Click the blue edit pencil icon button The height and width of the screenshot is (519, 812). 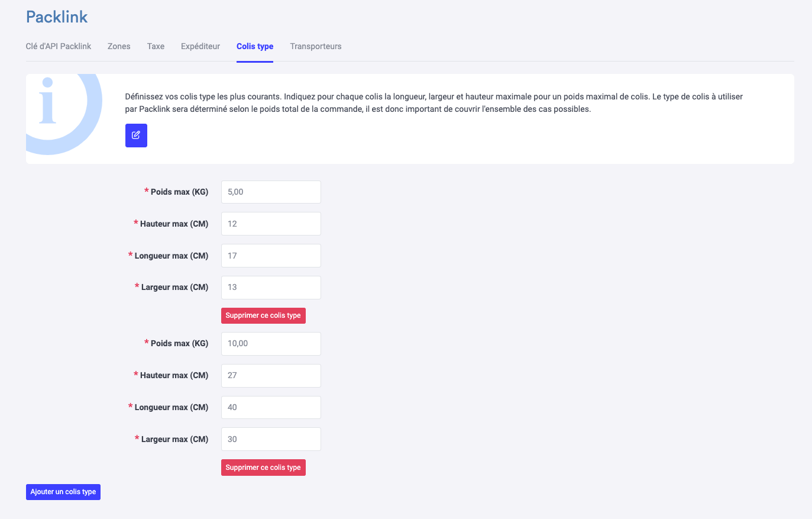click(136, 136)
